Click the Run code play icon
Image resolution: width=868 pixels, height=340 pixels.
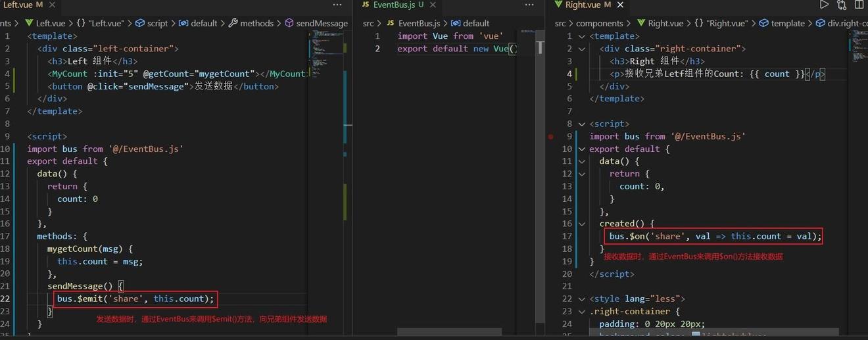pyautogui.click(x=824, y=5)
